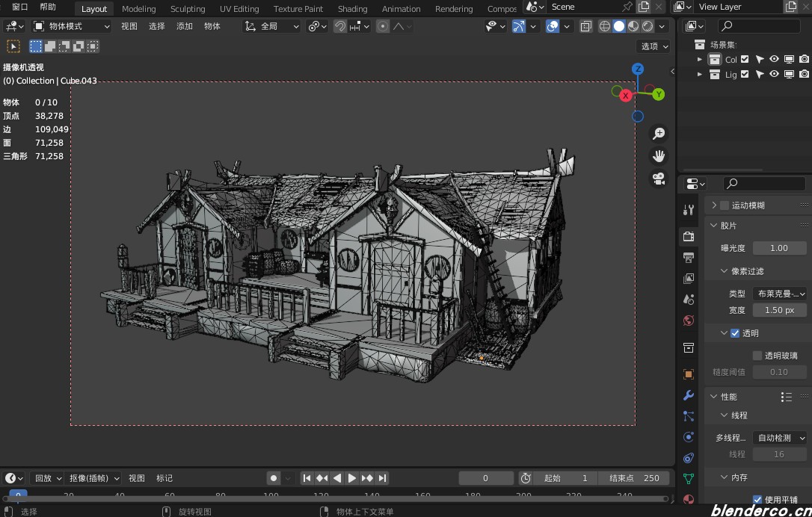
Task: Open the Output properties tab icon
Action: [688, 258]
